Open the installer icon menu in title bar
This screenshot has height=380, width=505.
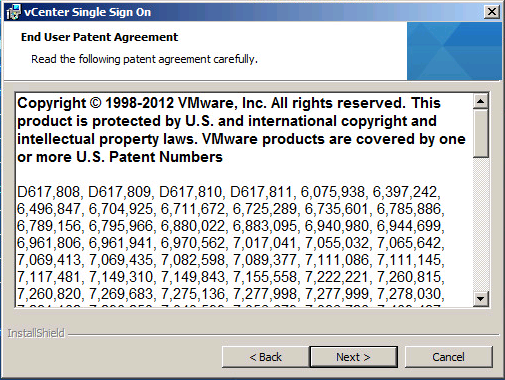tap(14, 12)
